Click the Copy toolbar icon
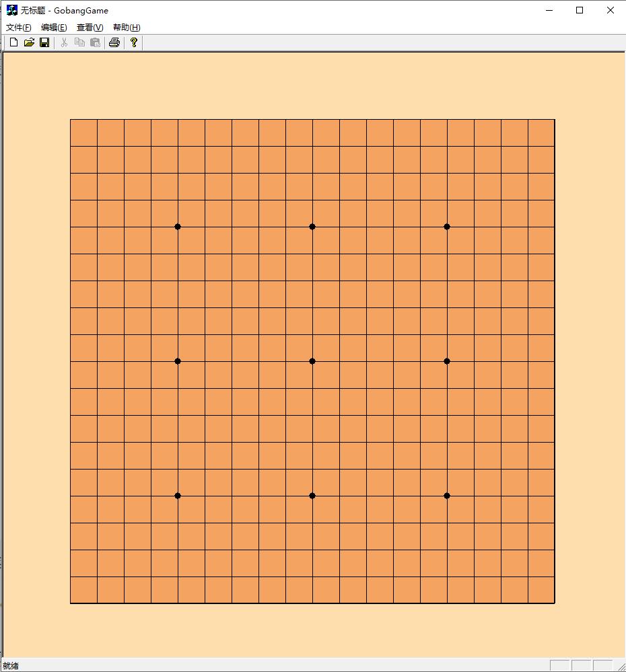 [x=79, y=42]
